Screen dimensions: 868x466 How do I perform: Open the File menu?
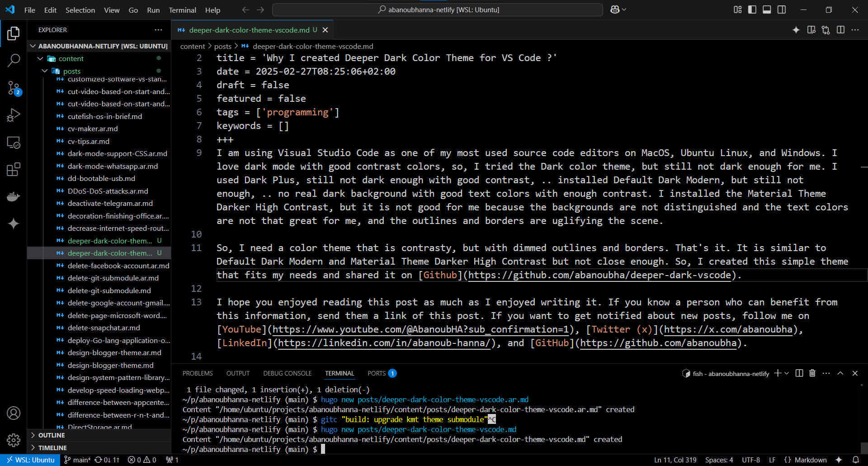30,10
